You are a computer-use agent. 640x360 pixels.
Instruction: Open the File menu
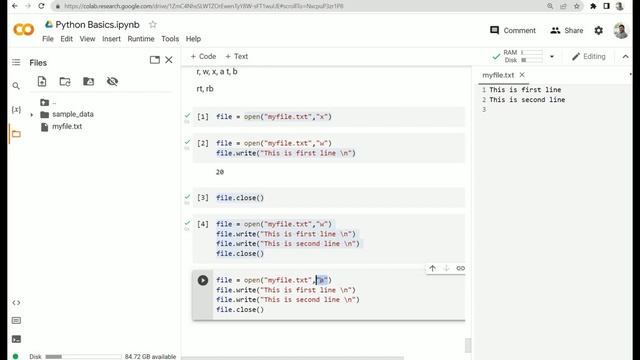pyautogui.click(x=48, y=39)
